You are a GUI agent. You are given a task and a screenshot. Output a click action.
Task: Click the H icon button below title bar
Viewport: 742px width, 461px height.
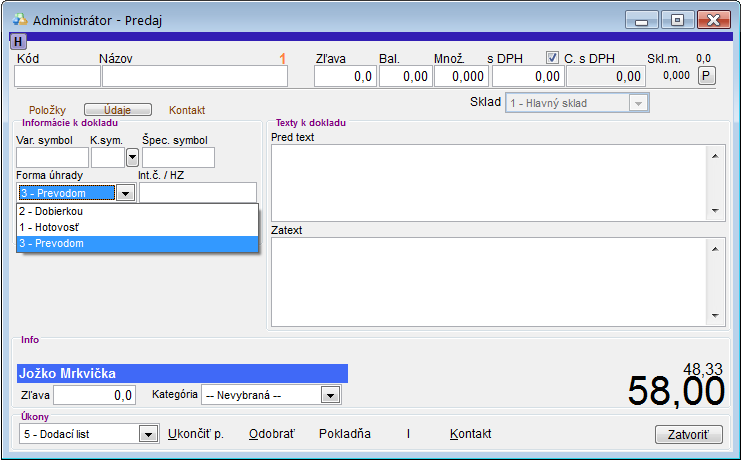(x=18, y=41)
